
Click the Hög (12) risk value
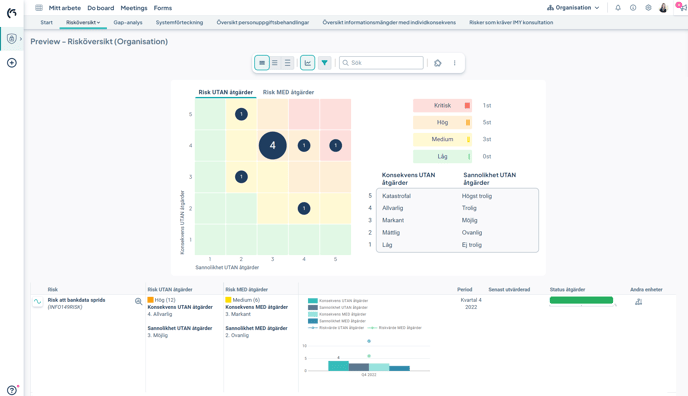pos(161,300)
